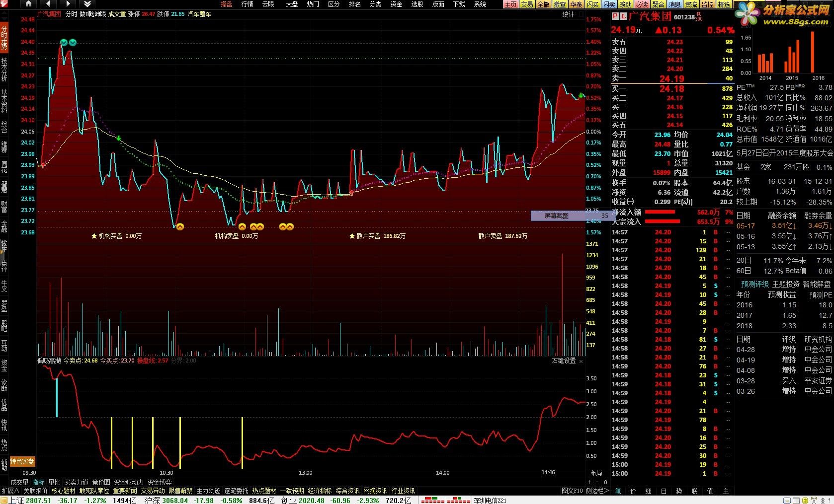Viewport: 834px width, 504px height.
Task: Open 主力轨迹 in bottom bar
Action: tap(208, 491)
